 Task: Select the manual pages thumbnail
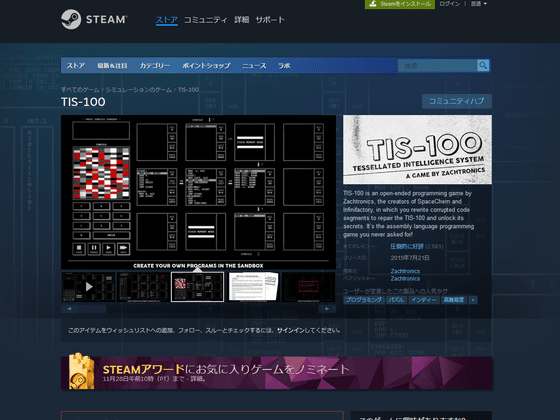253,287
